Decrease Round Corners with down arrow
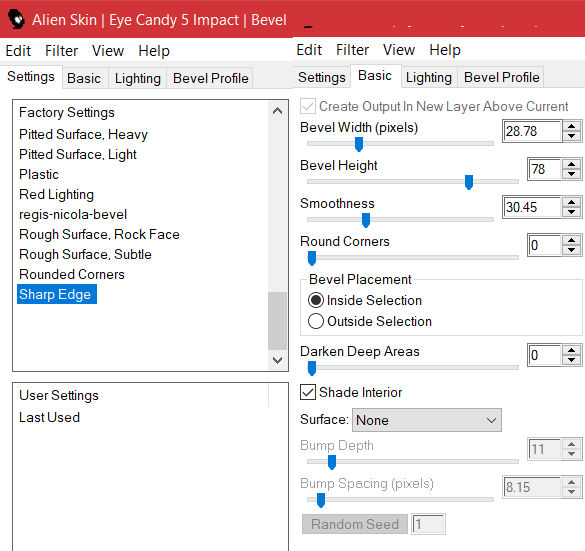The image size is (585, 551). pyautogui.click(x=571, y=250)
